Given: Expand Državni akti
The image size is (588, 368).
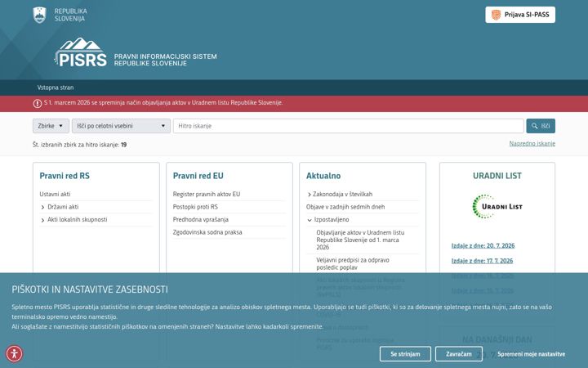Looking at the screenshot, I should 63,207.
